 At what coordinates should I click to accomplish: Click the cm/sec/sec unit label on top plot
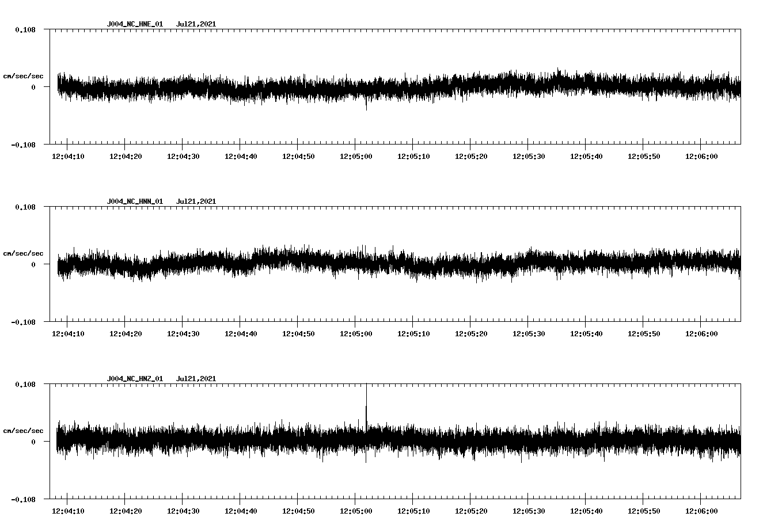pos(24,75)
